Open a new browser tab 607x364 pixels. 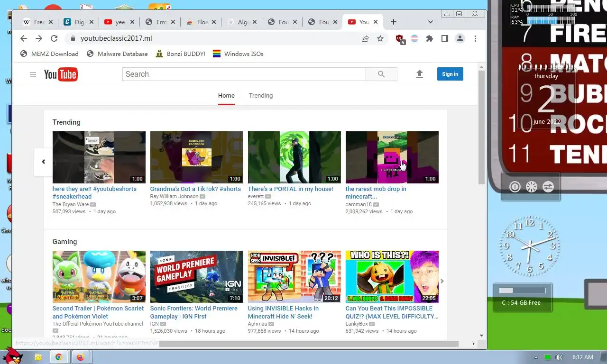coord(393,22)
